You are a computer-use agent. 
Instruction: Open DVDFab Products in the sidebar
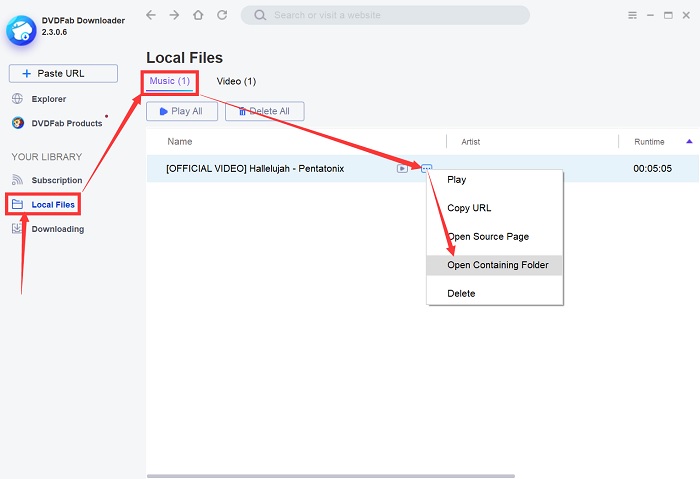[57, 123]
